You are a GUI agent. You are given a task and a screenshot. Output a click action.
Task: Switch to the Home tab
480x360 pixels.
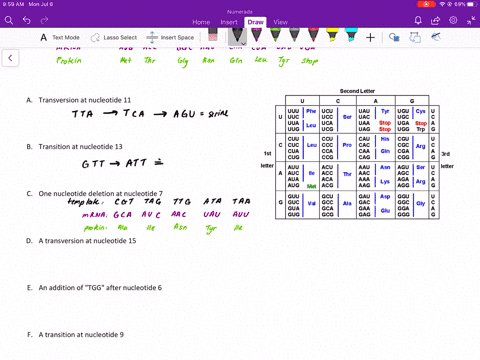201,22
